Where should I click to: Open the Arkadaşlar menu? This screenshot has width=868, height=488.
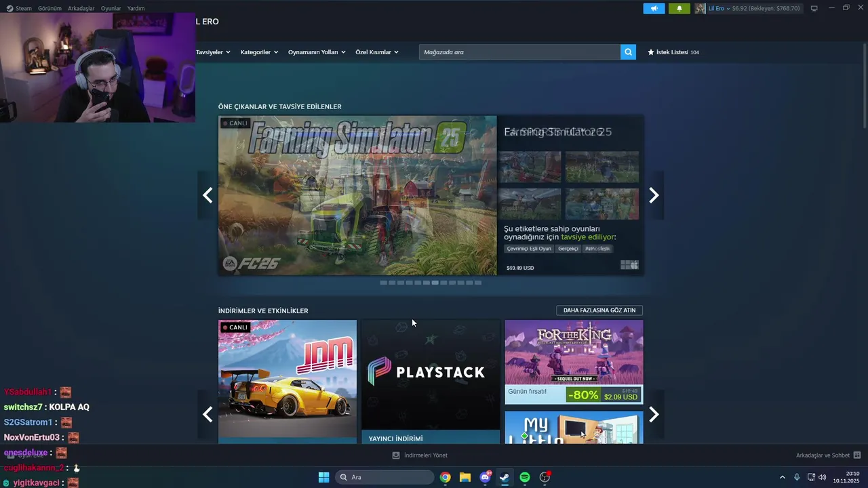[x=81, y=8]
